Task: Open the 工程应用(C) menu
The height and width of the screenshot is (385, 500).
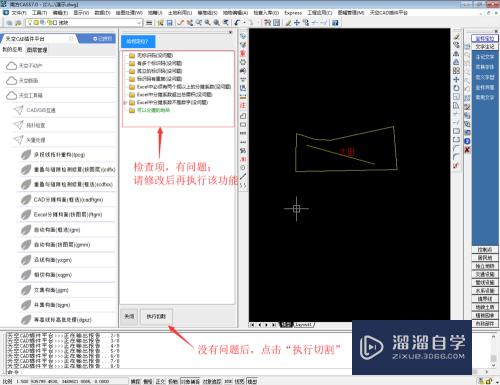Action: 319,13
